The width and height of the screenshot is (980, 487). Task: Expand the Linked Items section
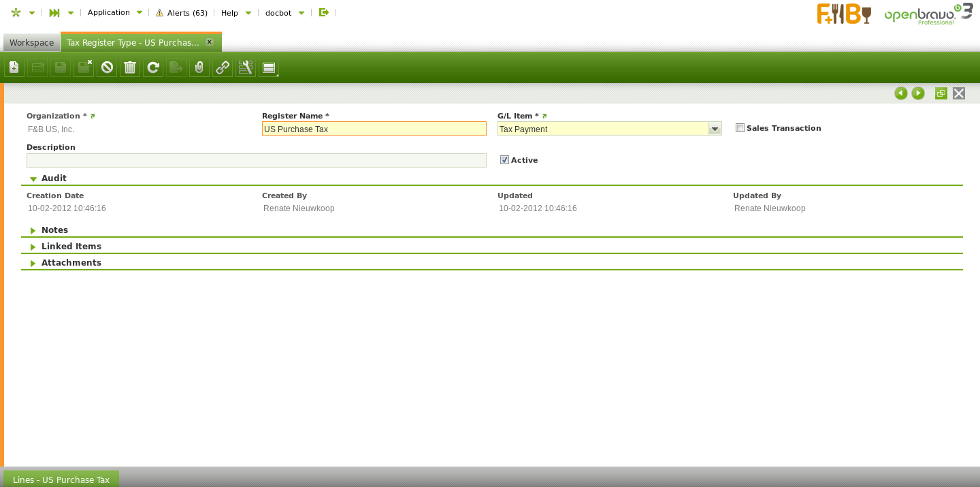33,247
